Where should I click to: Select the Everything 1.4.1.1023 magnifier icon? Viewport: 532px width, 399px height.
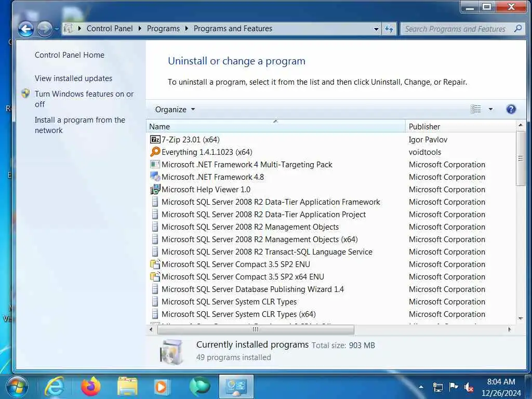pyautogui.click(x=155, y=152)
